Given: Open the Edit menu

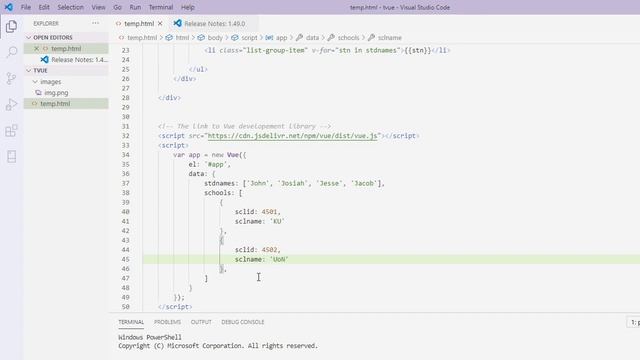Looking at the screenshot, I should pyautogui.click(x=44, y=7).
